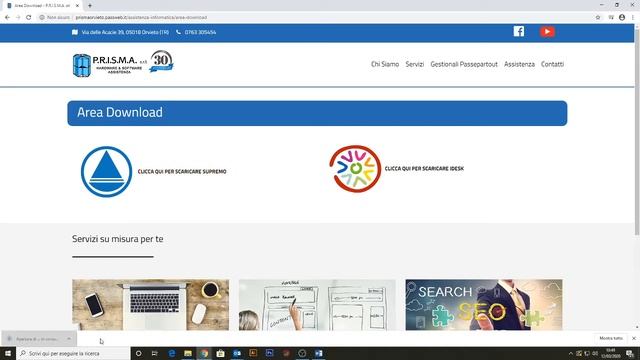Image resolution: width=640 pixels, height=360 pixels.
Task: Open the Search SEO service image
Action: tap(484, 305)
